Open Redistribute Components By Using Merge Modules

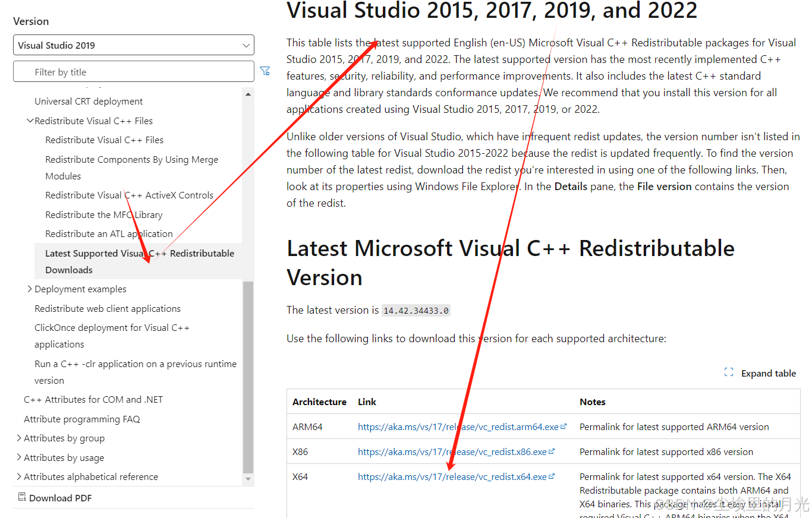(x=132, y=168)
